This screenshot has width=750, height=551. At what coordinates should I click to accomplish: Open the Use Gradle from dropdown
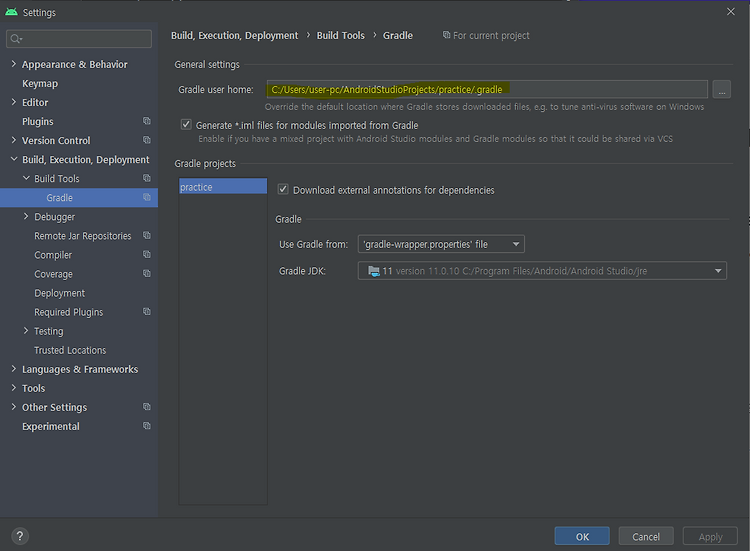pyautogui.click(x=441, y=244)
